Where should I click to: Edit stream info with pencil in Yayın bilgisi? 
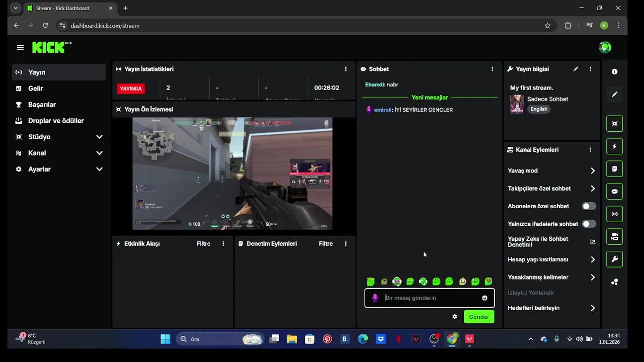click(576, 69)
